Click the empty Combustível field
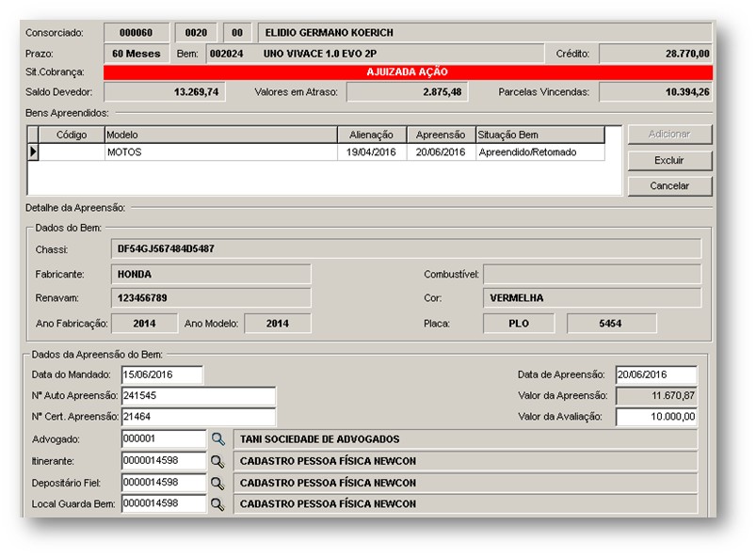Screen dimensions: 756x557 click(x=592, y=274)
